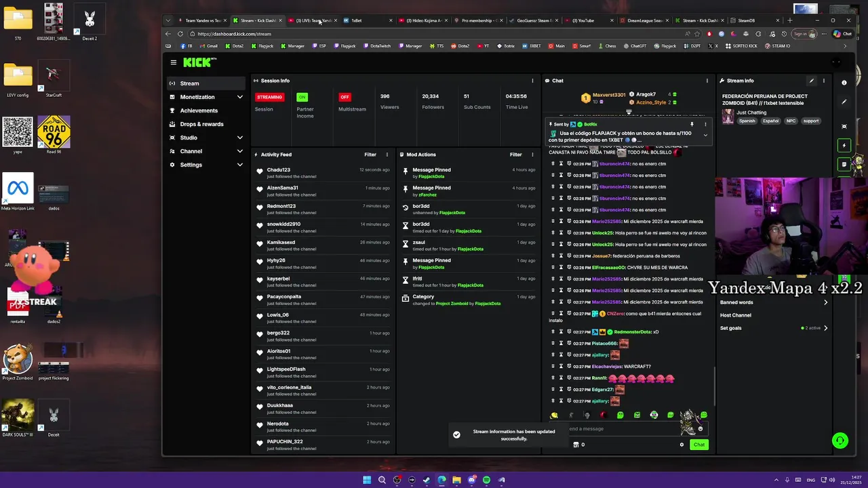Select Stream in sidebar
The height and width of the screenshot is (488, 868).
pos(206,83)
